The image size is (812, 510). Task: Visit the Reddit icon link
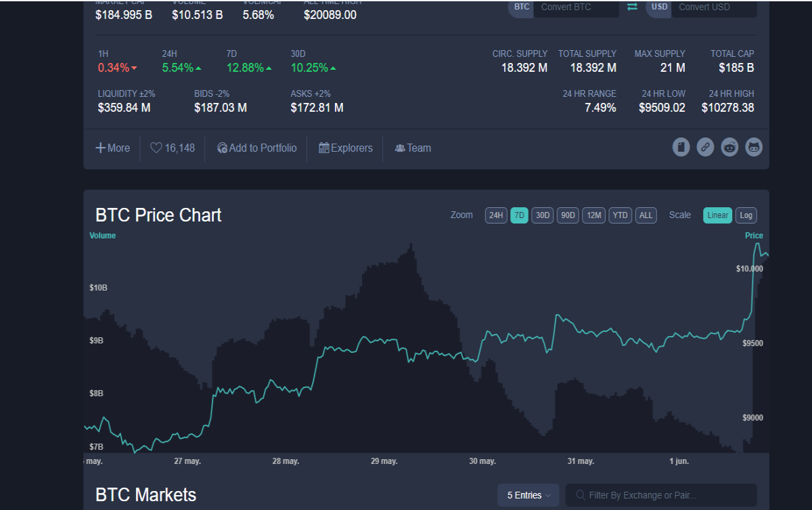pos(729,147)
